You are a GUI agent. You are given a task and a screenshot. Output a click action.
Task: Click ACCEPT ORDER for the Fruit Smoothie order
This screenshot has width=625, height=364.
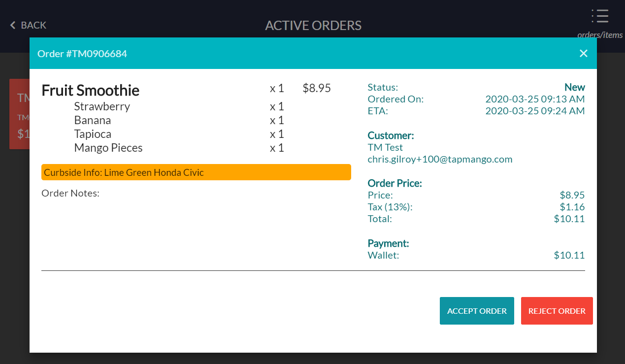pos(476,311)
